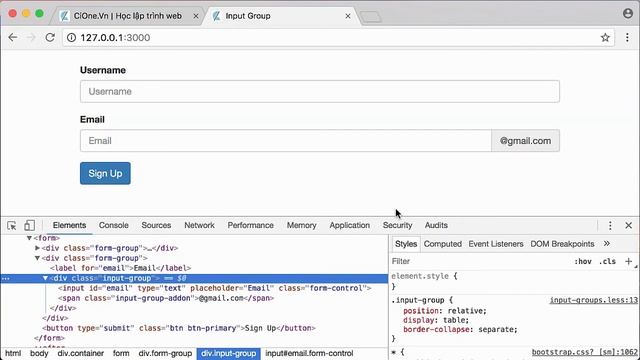Open the Event Listeners sidebar tab

[496, 244]
